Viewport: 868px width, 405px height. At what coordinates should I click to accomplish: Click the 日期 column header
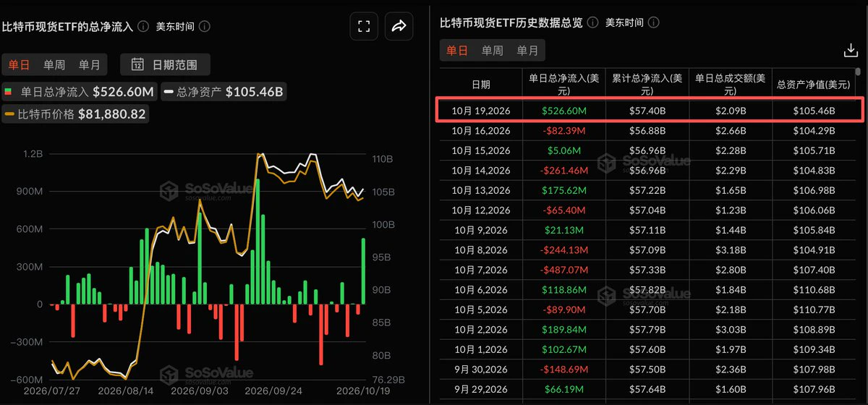pyautogui.click(x=481, y=85)
